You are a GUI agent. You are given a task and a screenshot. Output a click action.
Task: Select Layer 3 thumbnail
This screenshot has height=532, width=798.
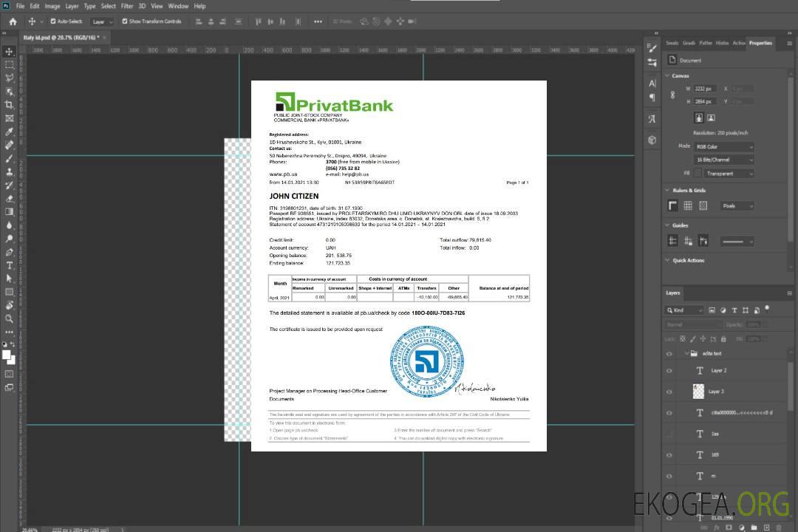tap(699, 392)
